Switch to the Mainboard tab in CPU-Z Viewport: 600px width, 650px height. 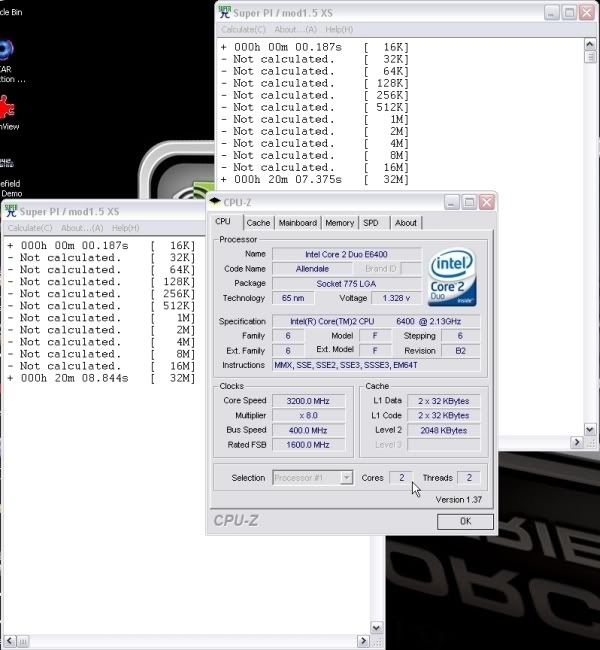298,223
